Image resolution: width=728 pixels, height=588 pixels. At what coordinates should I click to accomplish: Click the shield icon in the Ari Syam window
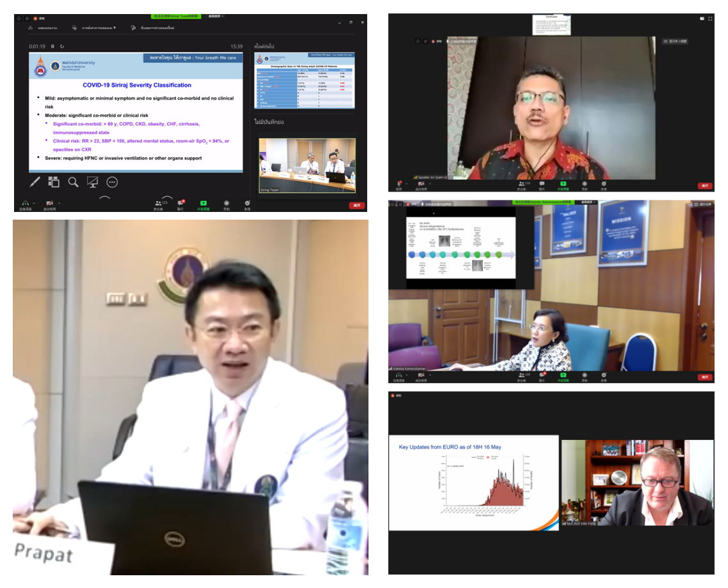(425, 41)
